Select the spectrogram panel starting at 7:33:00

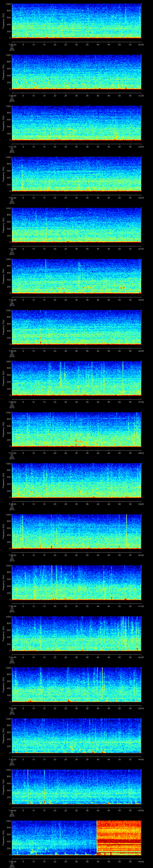point(77,225)
